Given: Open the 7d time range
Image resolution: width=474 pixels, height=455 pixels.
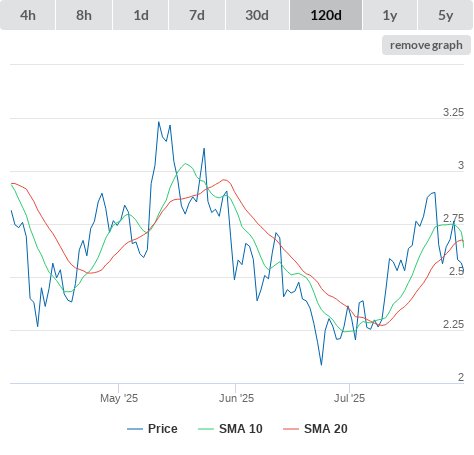Looking at the screenshot, I should click(x=197, y=15).
